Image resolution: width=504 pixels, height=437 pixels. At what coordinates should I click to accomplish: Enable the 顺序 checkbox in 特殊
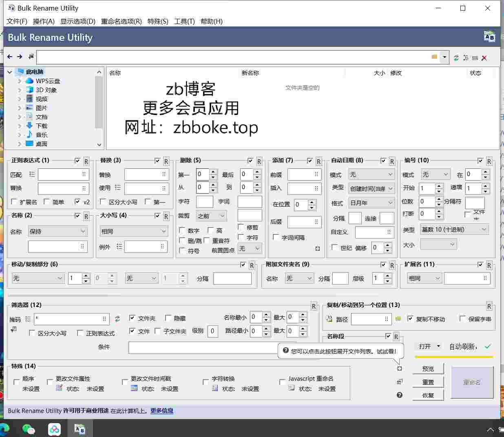[17, 382]
